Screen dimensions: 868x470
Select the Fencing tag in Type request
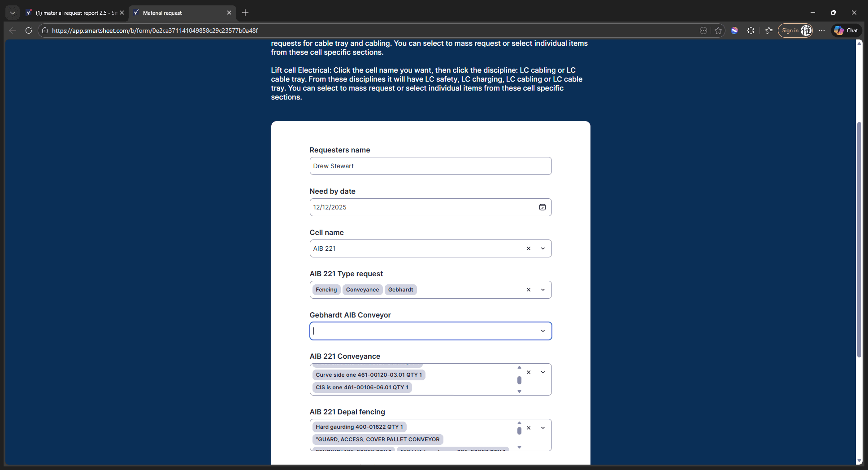pyautogui.click(x=326, y=290)
